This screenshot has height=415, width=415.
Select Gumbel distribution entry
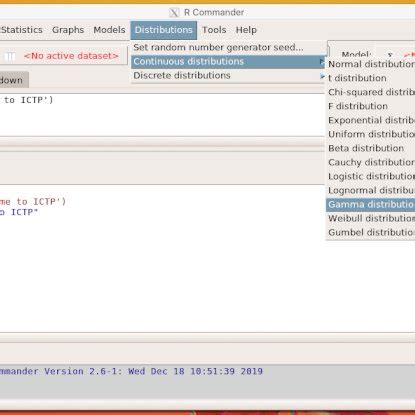pos(371,232)
